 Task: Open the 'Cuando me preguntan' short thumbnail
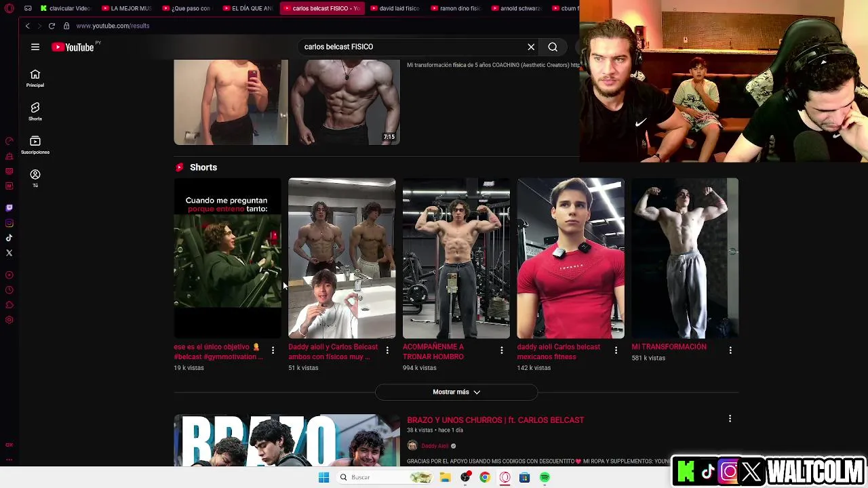(227, 258)
